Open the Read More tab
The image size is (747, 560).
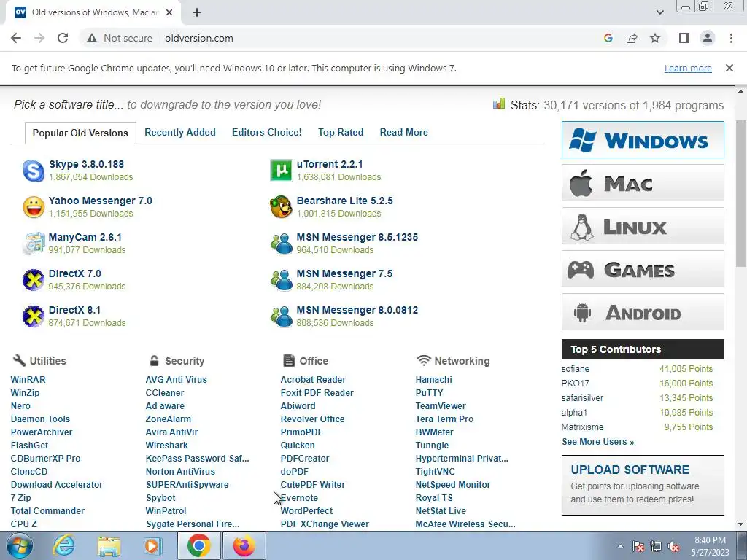(404, 133)
